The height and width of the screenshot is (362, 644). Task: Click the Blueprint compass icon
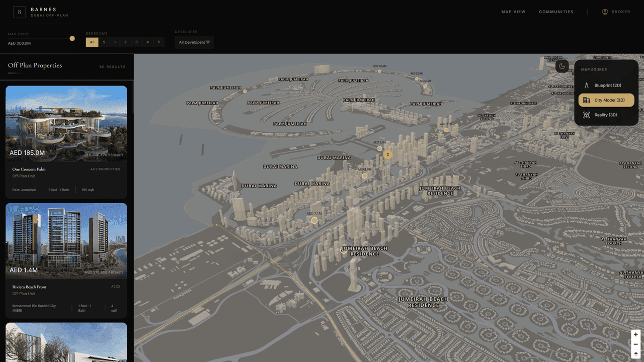(x=586, y=85)
